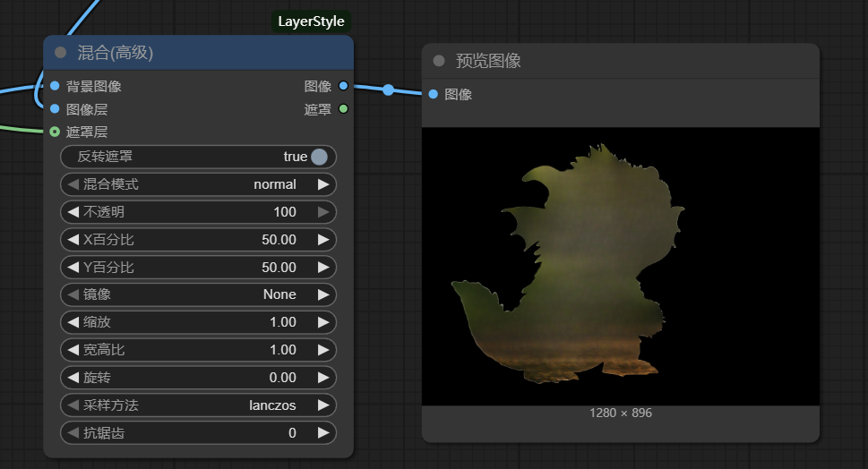
Task: Click the Y百分比 value 50.00
Action: coord(279,267)
